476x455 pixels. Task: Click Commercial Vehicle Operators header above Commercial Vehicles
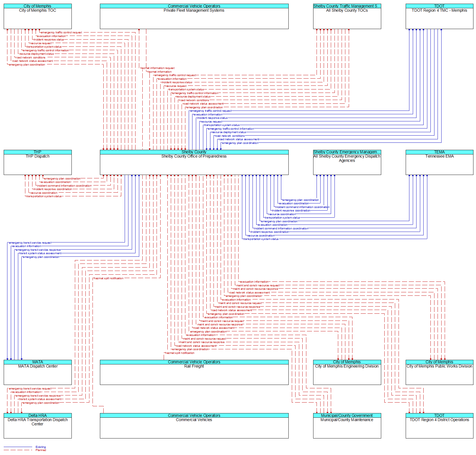point(194,415)
